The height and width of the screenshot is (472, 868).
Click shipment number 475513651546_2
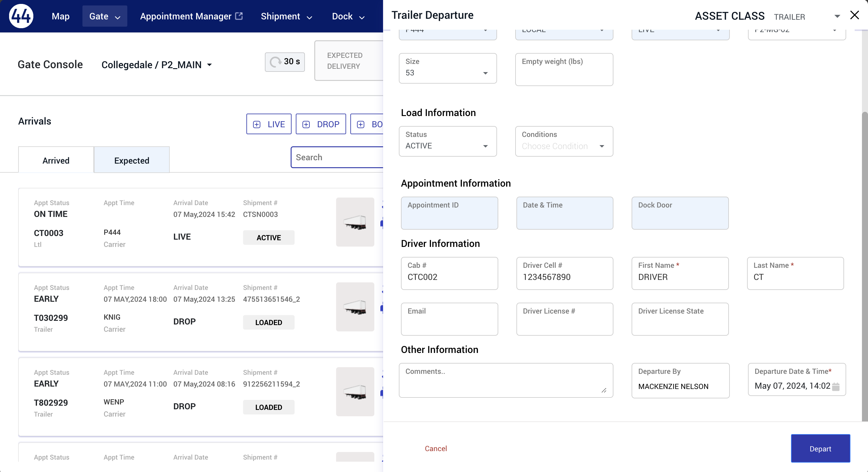(271, 299)
